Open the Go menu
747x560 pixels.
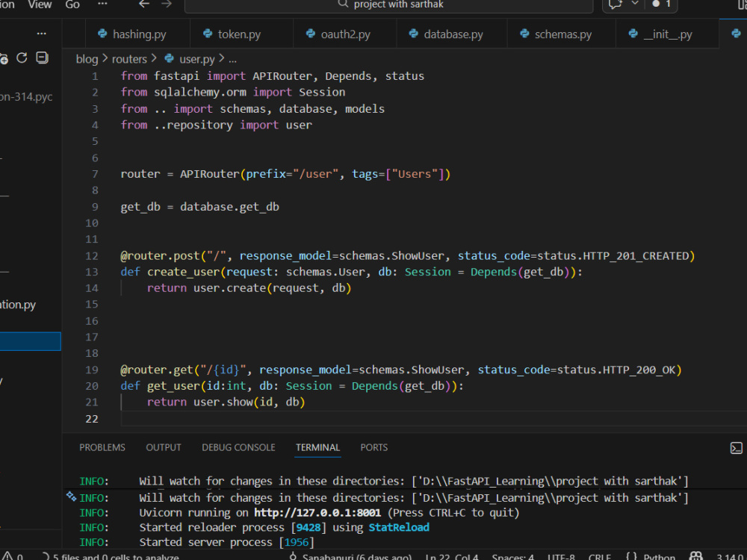pyautogui.click(x=72, y=4)
